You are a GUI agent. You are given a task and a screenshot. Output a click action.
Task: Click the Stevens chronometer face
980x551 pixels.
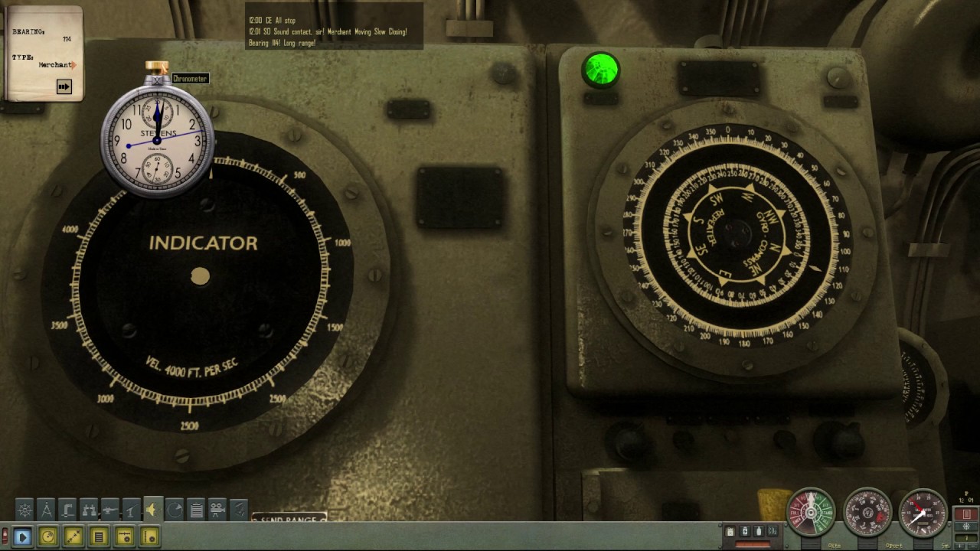[157, 139]
